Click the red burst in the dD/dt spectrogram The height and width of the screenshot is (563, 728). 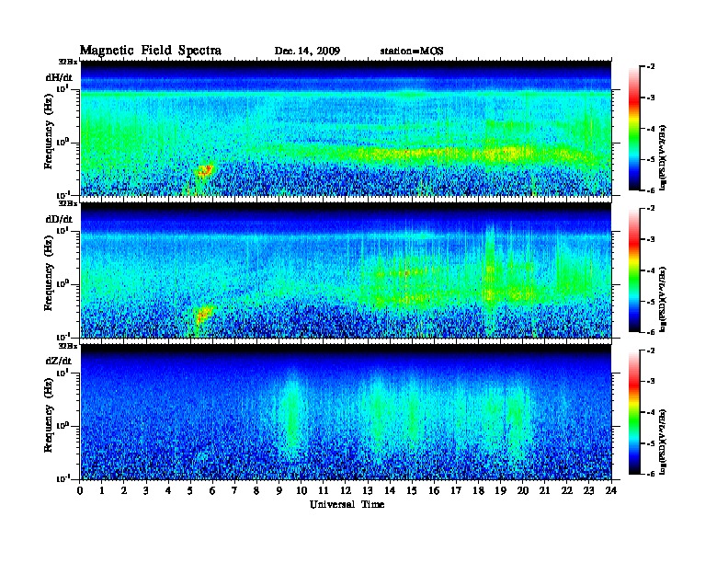coord(202,315)
